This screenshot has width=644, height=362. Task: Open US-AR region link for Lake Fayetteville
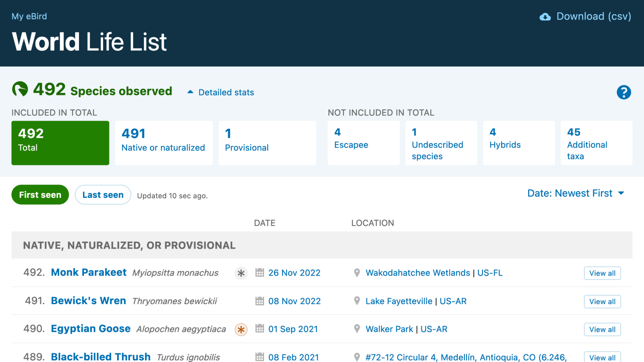pos(453,301)
